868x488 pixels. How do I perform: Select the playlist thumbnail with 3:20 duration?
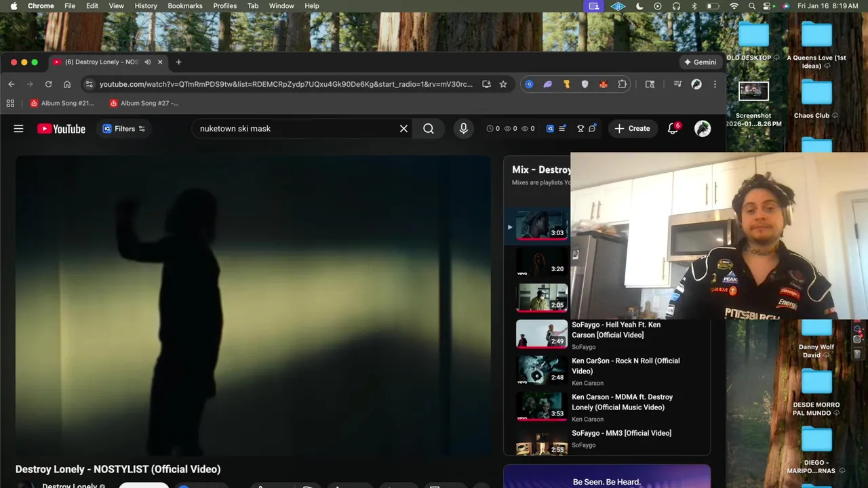[541, 262]
